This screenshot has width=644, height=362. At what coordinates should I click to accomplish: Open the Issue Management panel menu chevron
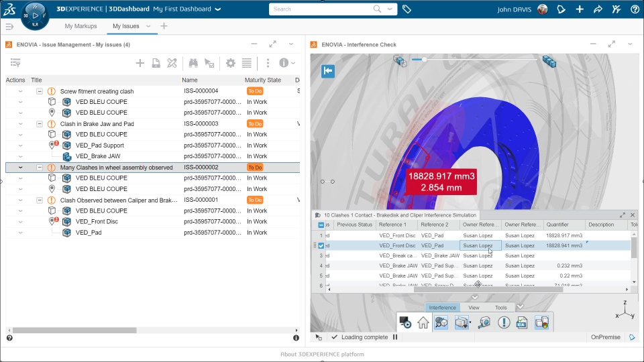(291, 44)
